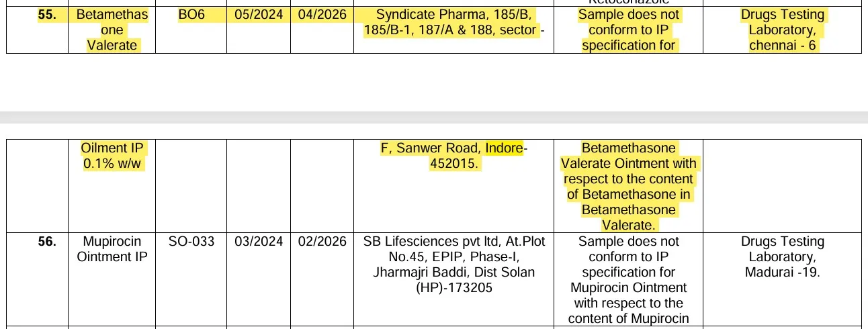Click Drugs Testing Laboratory, Madurai -19.

[782, 256]
